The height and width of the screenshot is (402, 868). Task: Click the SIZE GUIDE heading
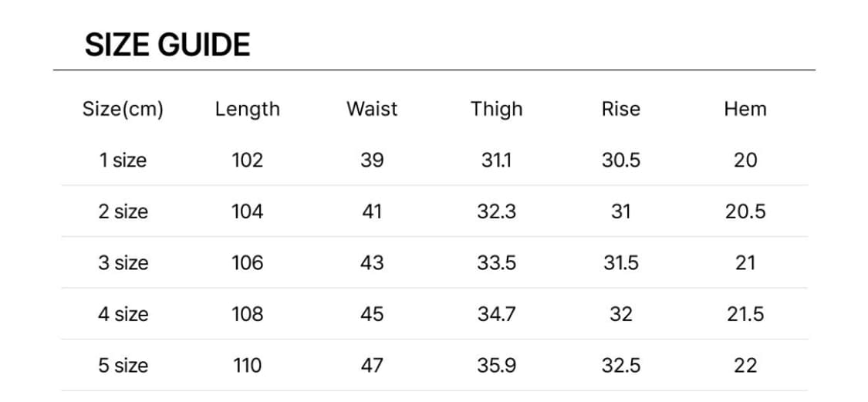point(167,45)
